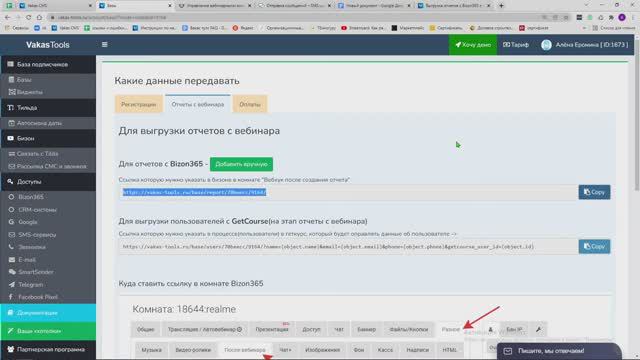Click database icon beside 'Базы'

[x=11, y=80]
